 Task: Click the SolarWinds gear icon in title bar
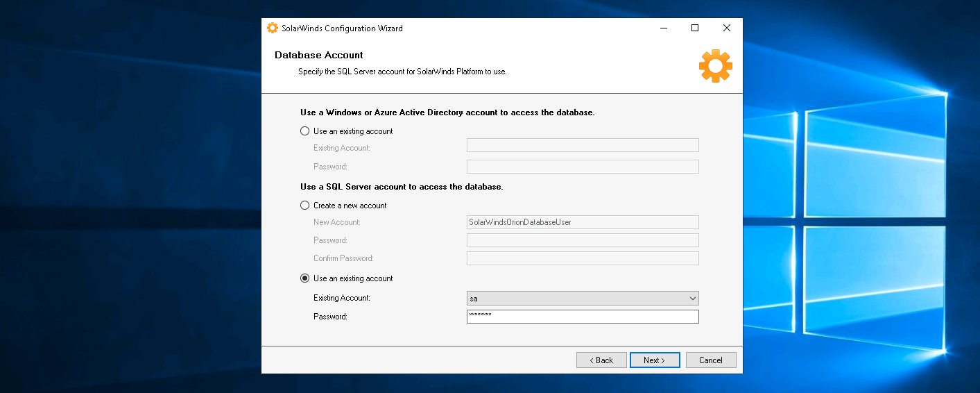(273, 28)
